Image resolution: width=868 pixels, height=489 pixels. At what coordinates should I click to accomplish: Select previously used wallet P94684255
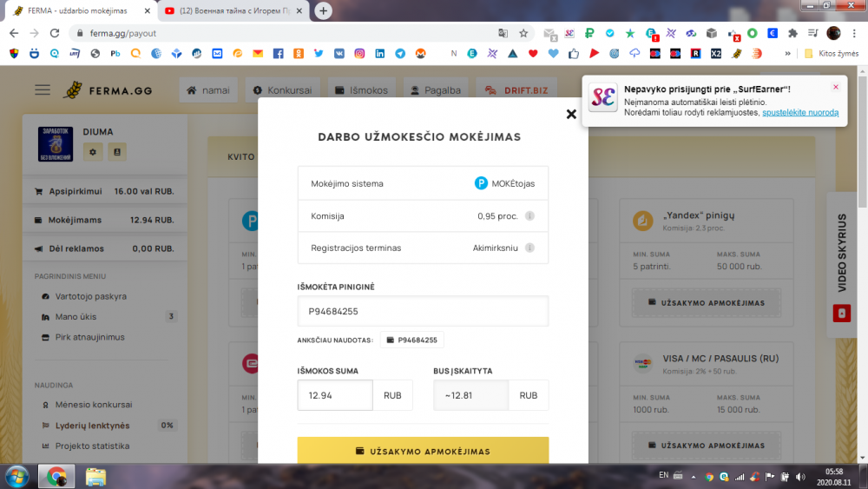412,340
